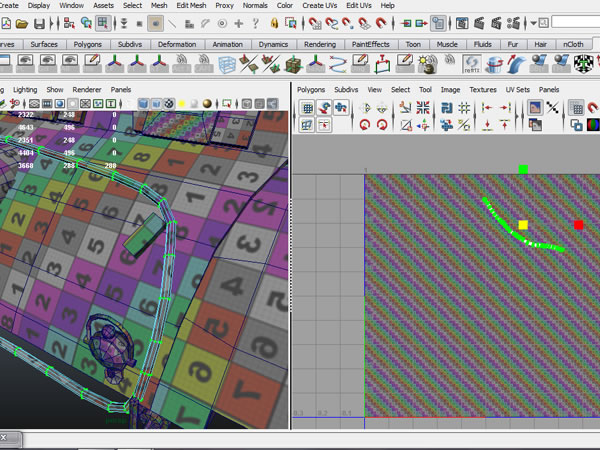600x450 pixels.
Task: Open Render Settings clapperboard with dots
Action: coord(514,23)
